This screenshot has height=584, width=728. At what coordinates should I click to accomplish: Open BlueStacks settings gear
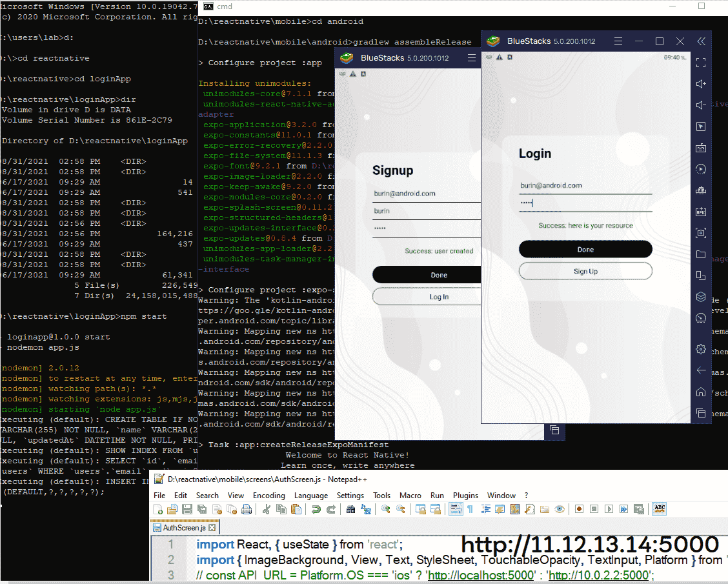[701, 349]
